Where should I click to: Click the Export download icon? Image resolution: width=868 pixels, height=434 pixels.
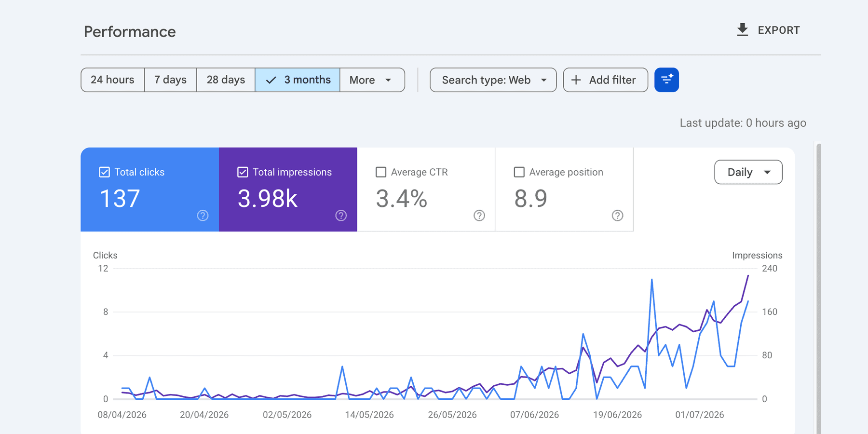pyautogui.click(x=743, y=30)
